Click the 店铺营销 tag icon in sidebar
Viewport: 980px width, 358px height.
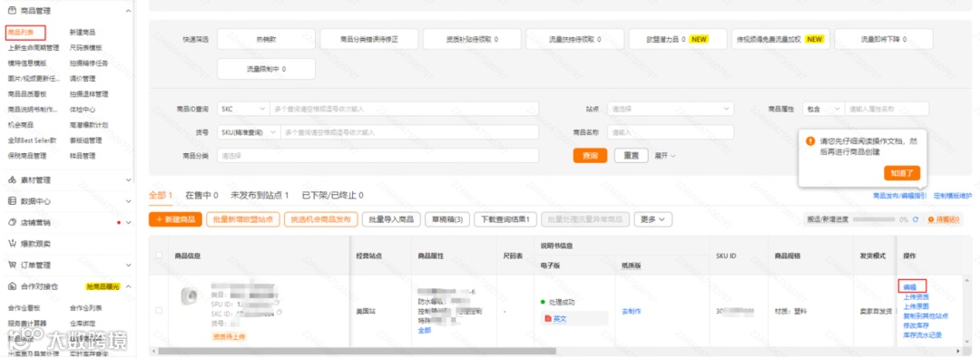(11, 222)
